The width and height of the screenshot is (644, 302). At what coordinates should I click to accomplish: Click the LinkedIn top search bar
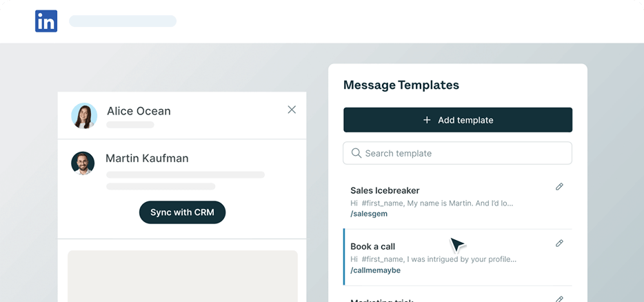(x=123, y=21)
